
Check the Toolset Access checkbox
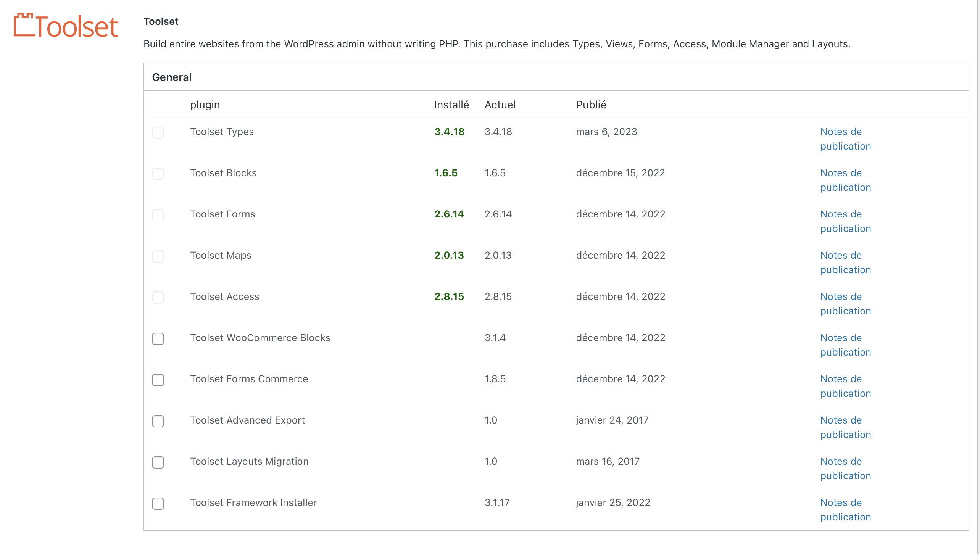pyautogui.click(x=158, y=297)
